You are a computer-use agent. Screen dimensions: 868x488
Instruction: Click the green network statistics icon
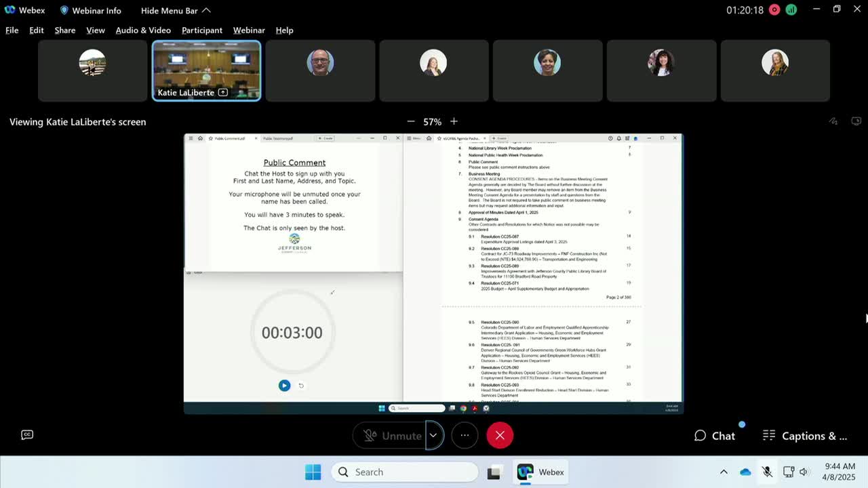point(791,10)
